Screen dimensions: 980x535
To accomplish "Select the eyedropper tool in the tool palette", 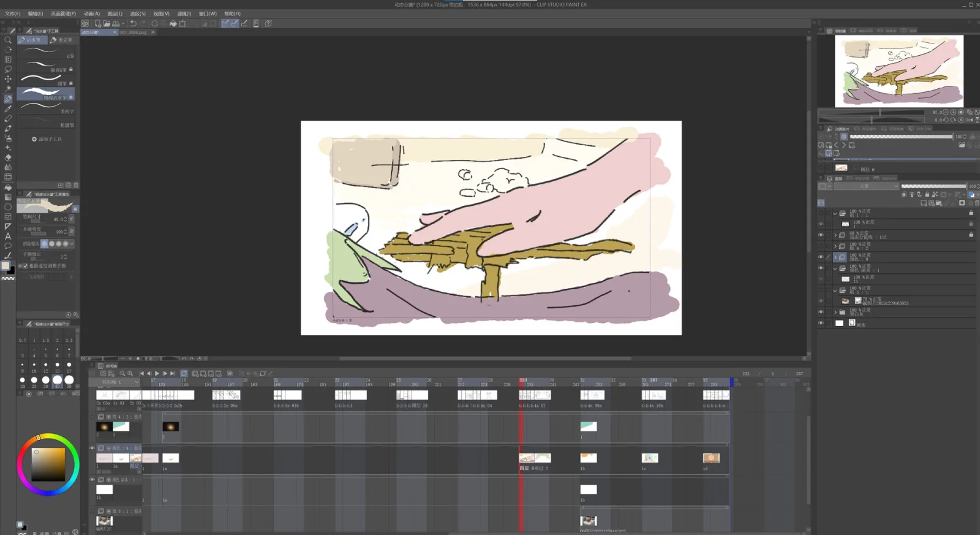I will tap(8, 108).
